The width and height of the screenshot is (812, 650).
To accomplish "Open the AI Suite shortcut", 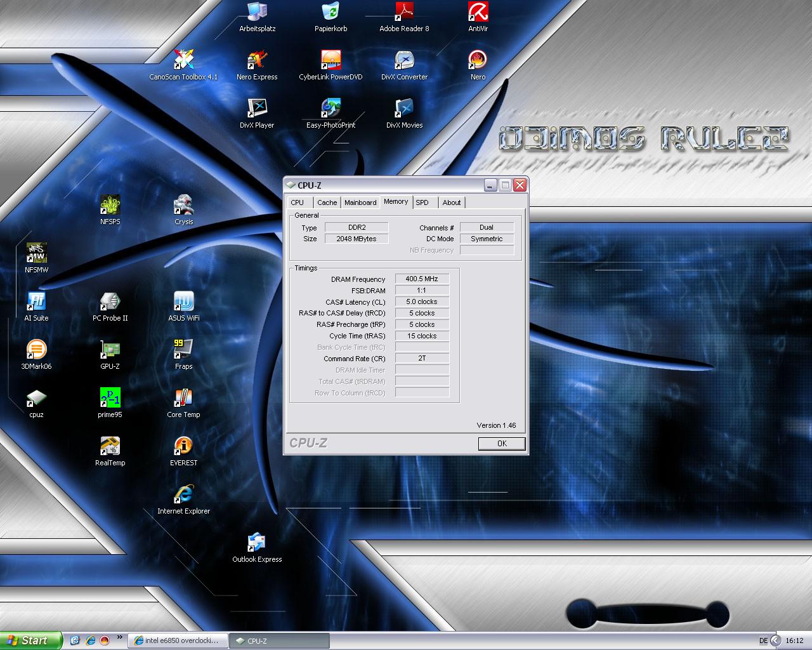I will (x=36, y=306).
